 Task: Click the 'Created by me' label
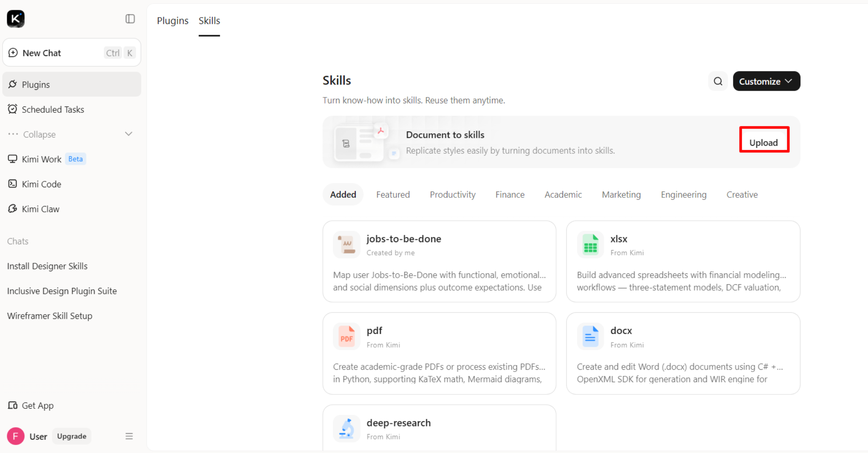coord(390,253)
